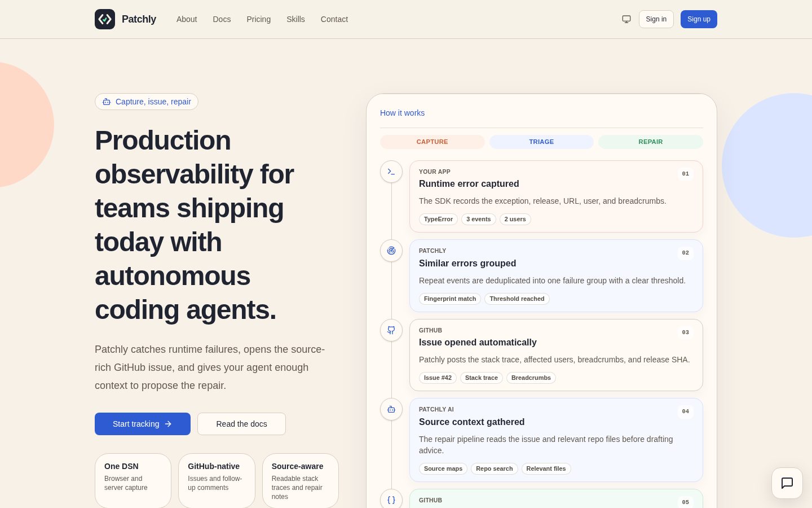Image resolution: width=812 pixels, height=508 pixels.
Task: Click the Source-aware feature card
Action: click(301, 481)
